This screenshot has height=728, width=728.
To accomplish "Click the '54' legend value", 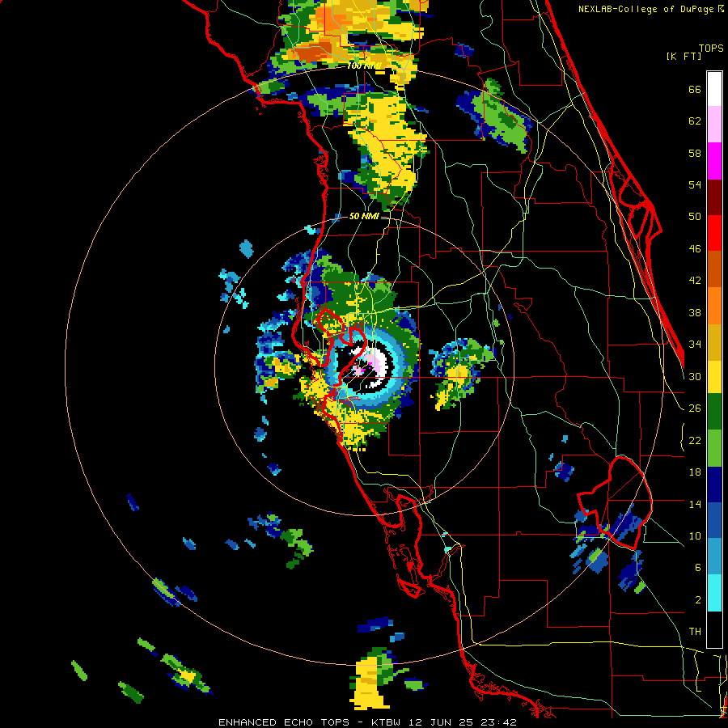I will 695,184.
